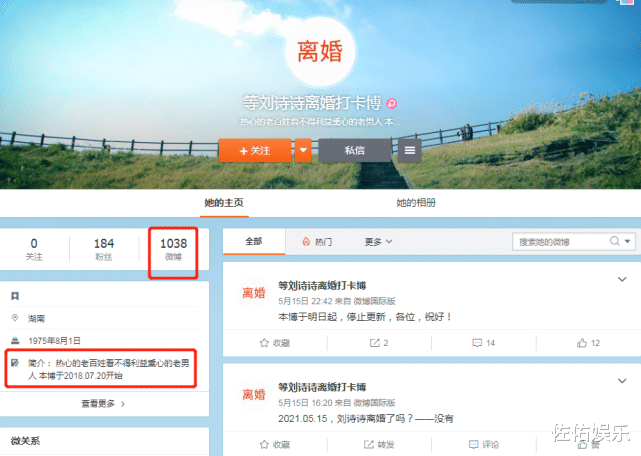The width and height of the screenshot is (641, 456).
Task: Click 微博国际版 source on 16:20 post
Action: (x=374, y=403)
